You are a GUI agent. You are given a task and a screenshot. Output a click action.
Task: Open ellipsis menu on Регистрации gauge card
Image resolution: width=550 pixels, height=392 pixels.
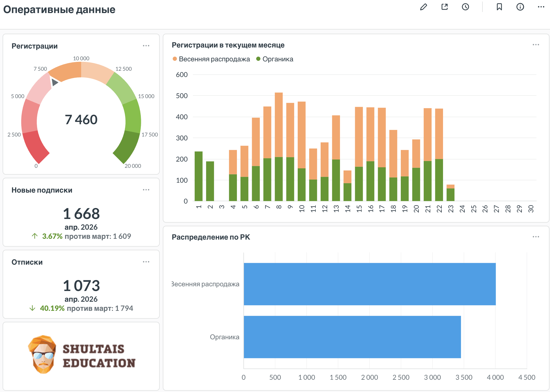coord(146,46)
